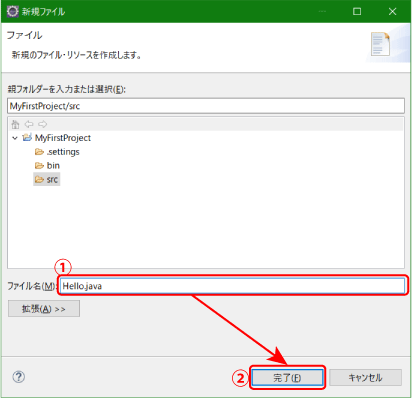Viewport: 412px width, 398px height.
Task: Click the bin folder icon
Action: 39,166
